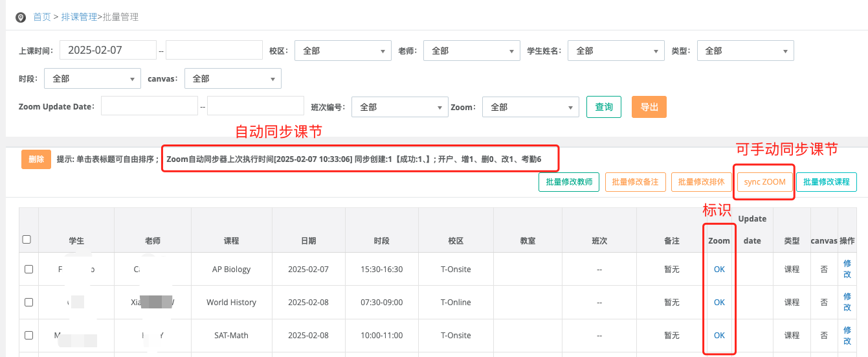This screenshot has height=357, width=868.
Task: Tick the select-all checkbox in table header
Action: [27, 239]
